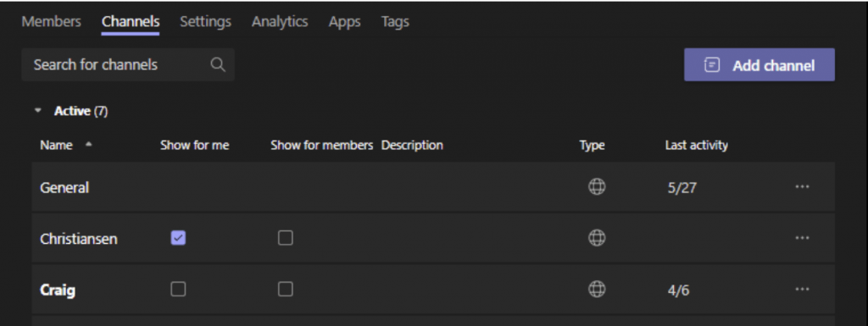
Task: Open the Tags tab
Action: click(x=395, y=21)
